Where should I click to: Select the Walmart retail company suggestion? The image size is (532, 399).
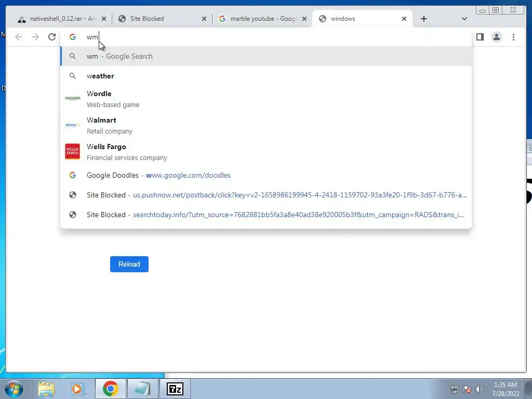(266, 125)
